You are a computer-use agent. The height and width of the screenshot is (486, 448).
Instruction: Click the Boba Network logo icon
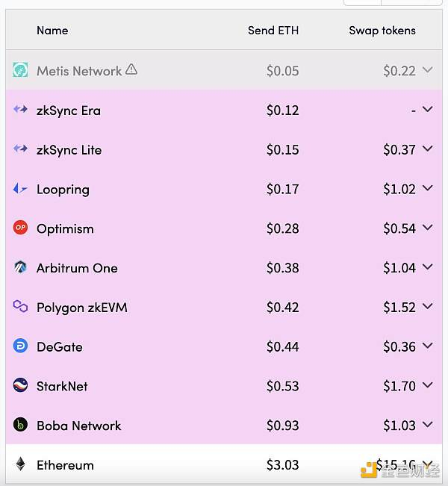tap(20, 425)
